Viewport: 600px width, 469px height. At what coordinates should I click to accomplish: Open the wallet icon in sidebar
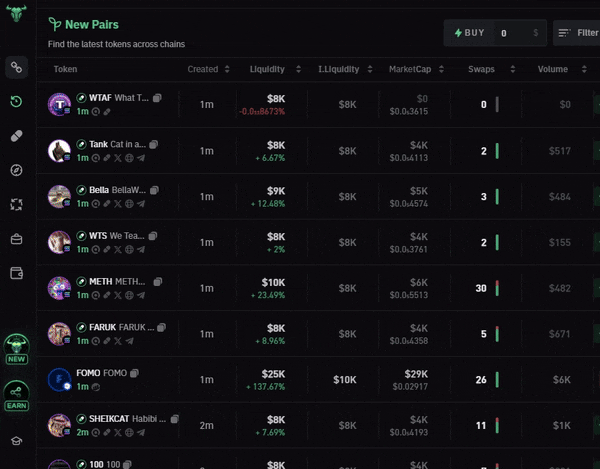tap(16, 273)
